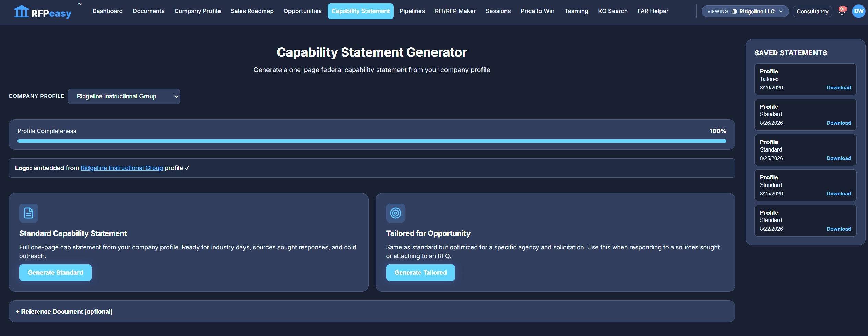Go to the KO Search tab
Viewport: 868px width, 336px height.
click(x=613, y=11)
